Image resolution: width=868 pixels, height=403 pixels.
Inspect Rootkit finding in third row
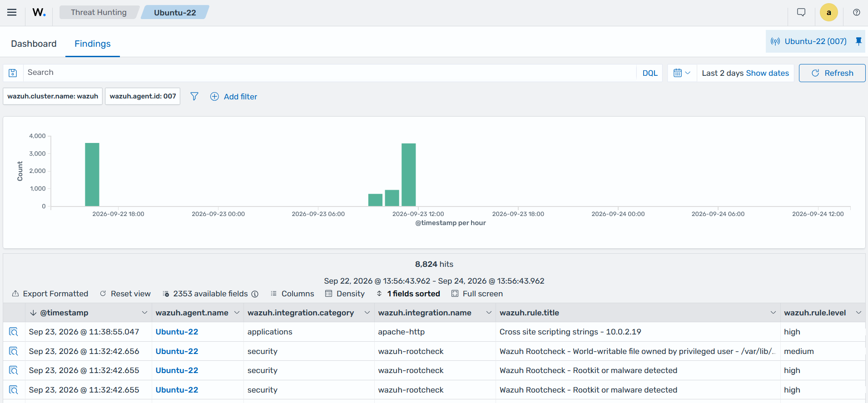click(x=14, y=370)
